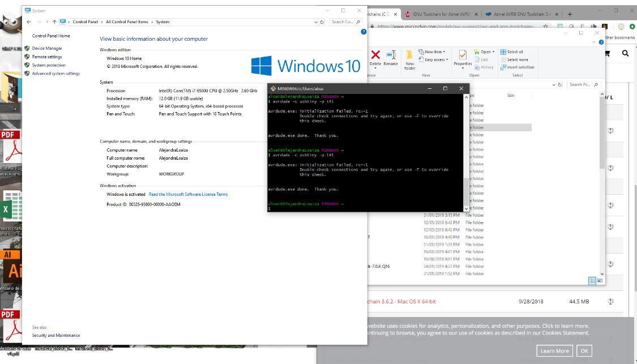Expand the Properties options arrow
Screen dimensions: 637x364
(x=463, y=68)
